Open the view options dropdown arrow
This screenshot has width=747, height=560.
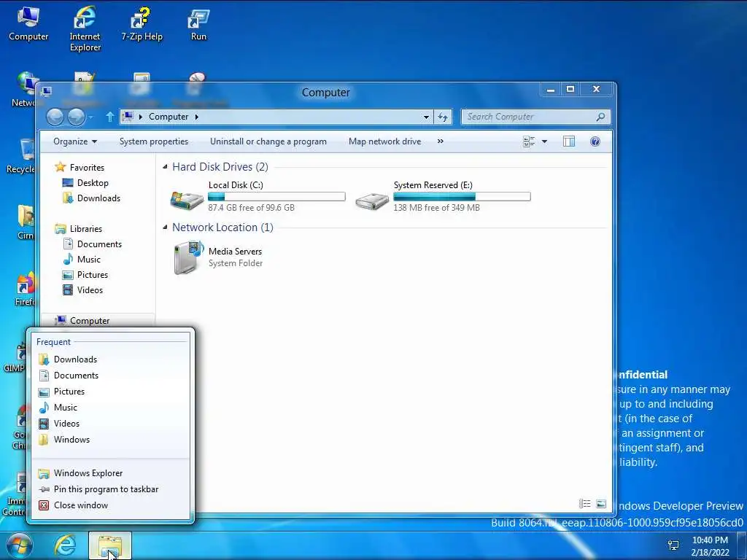[544, 141]
